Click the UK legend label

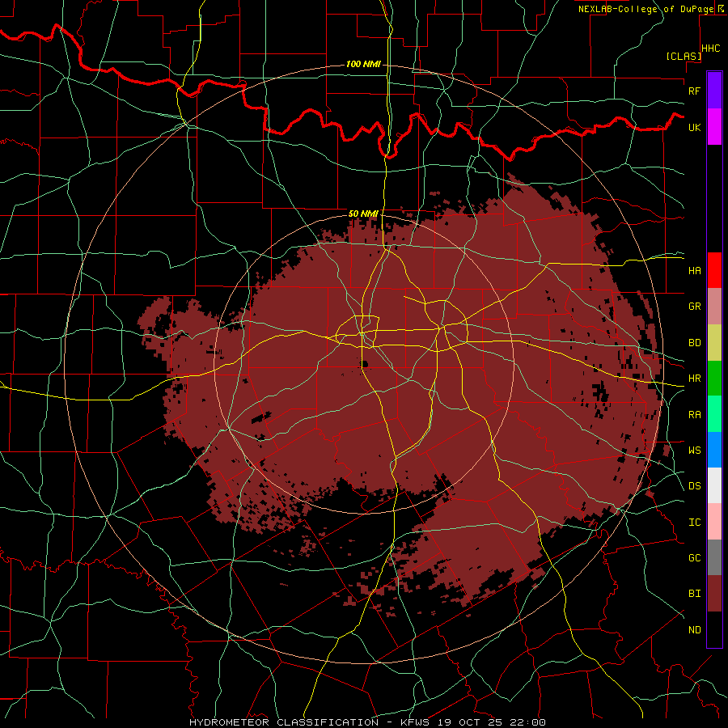pyautogui.click(x=695, y=127)
